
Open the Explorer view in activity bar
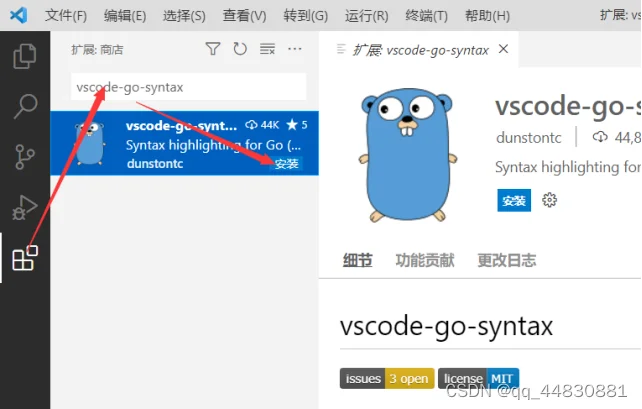click(x=25, y=56)
